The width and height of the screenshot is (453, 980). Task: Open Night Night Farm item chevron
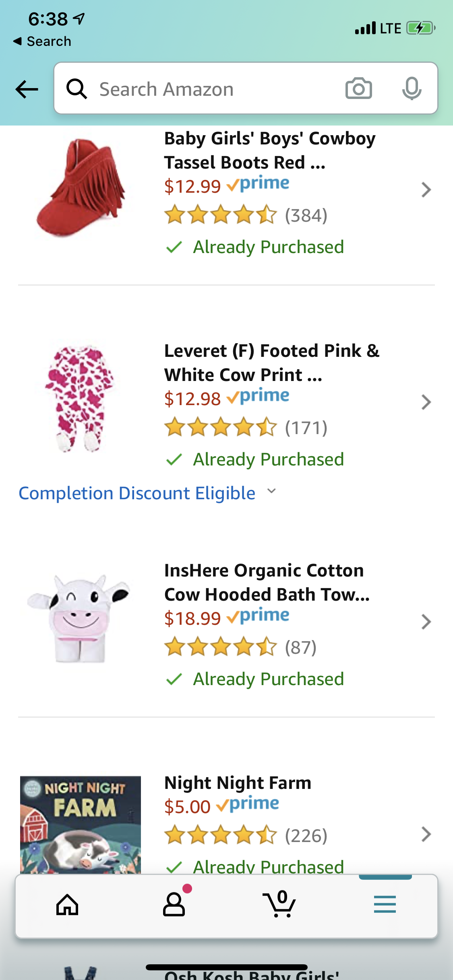[426, 834]
